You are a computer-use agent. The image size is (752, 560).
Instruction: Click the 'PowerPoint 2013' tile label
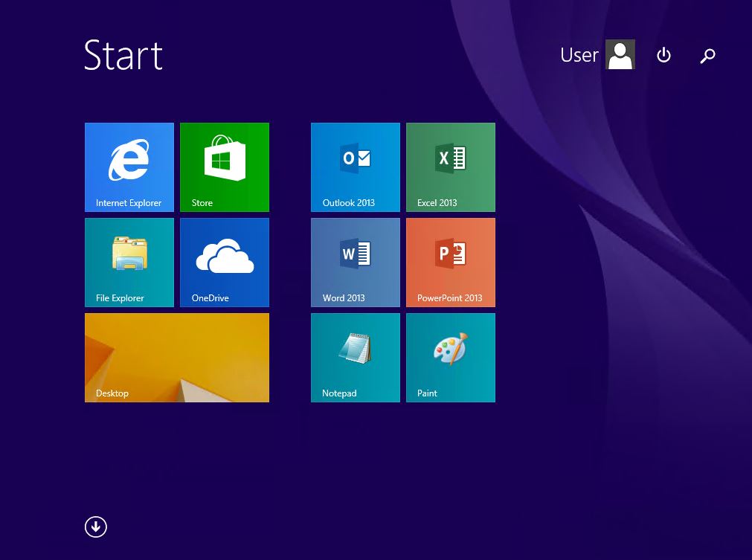pyautogui.click(x=449, y=298)
